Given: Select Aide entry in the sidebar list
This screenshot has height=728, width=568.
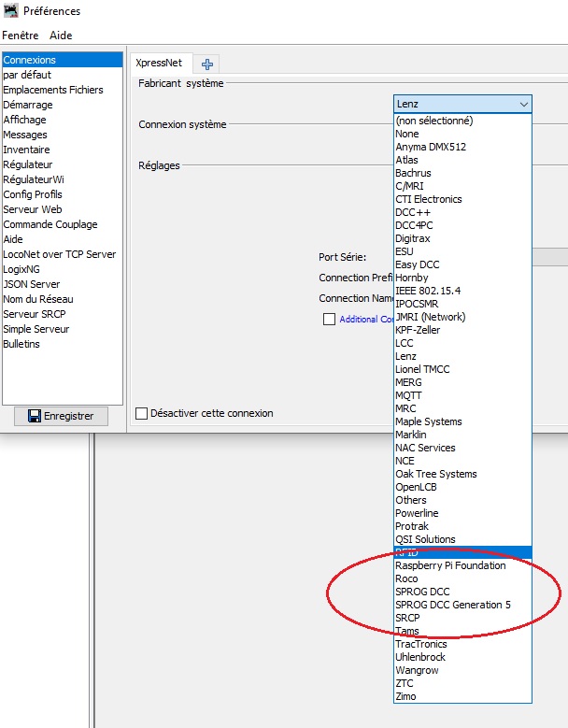Looking at the screenshot, I should (63, 239).
